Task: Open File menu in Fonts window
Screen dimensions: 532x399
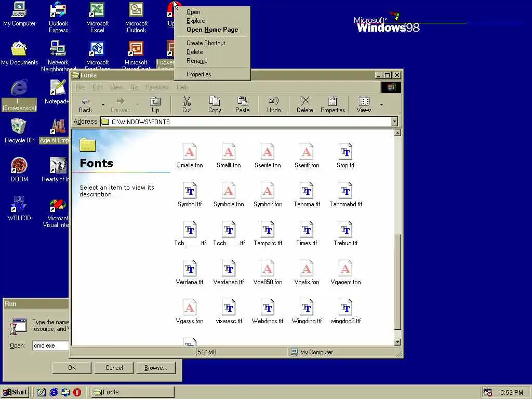Action: (x=80, y=87)
